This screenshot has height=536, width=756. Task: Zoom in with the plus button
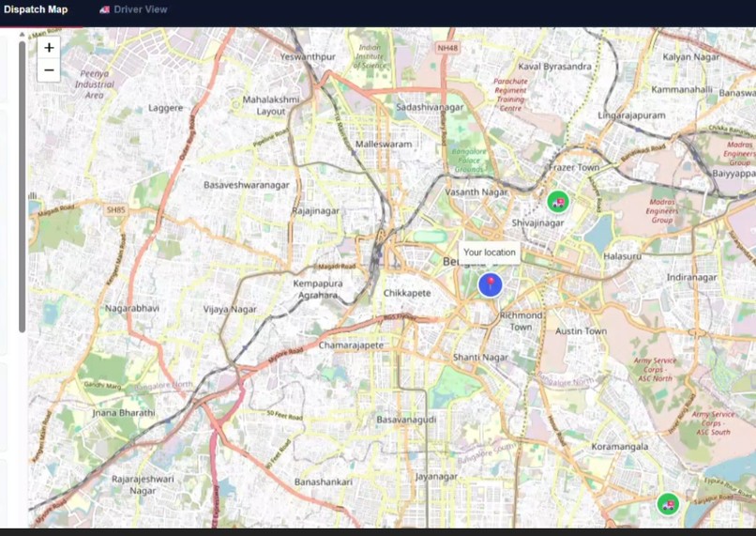(x=49, y=48)
